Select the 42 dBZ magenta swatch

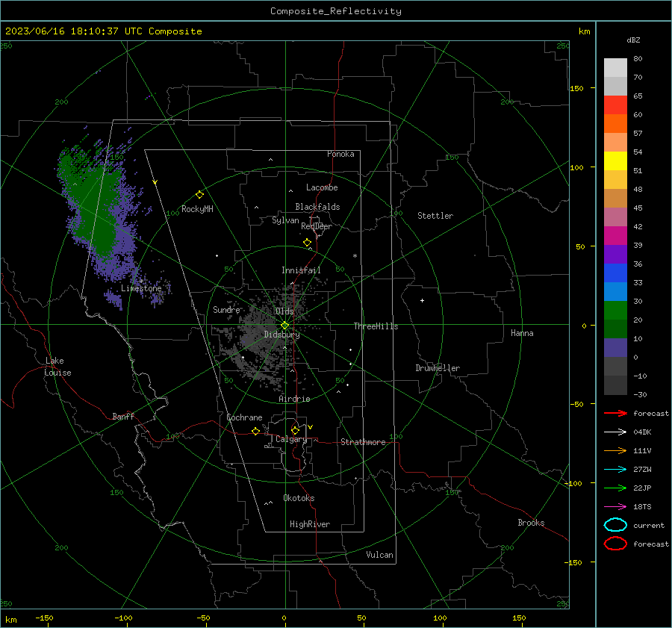(x=615, y=235)
